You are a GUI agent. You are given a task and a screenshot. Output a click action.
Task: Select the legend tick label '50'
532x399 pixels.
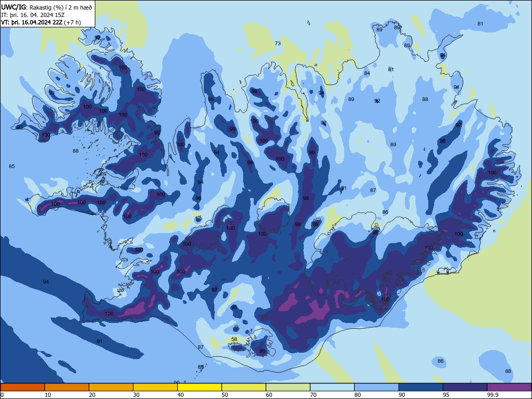(225, 395)
